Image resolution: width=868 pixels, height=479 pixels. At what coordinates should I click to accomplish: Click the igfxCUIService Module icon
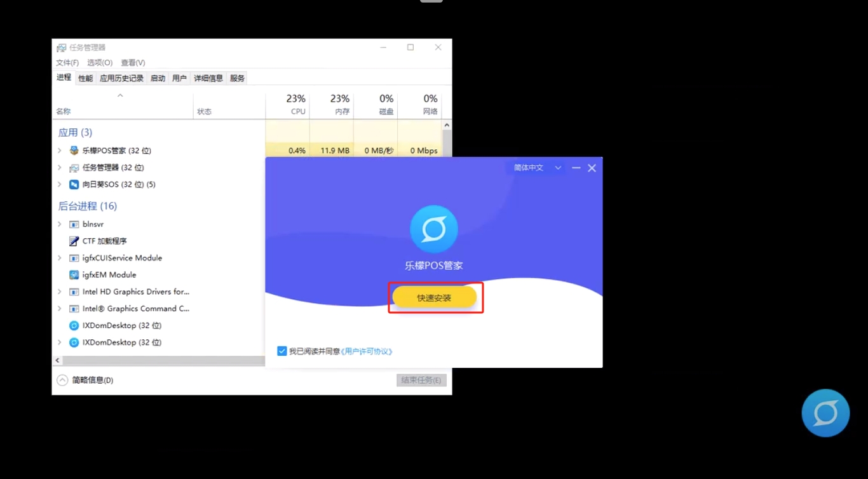(74, 258)
